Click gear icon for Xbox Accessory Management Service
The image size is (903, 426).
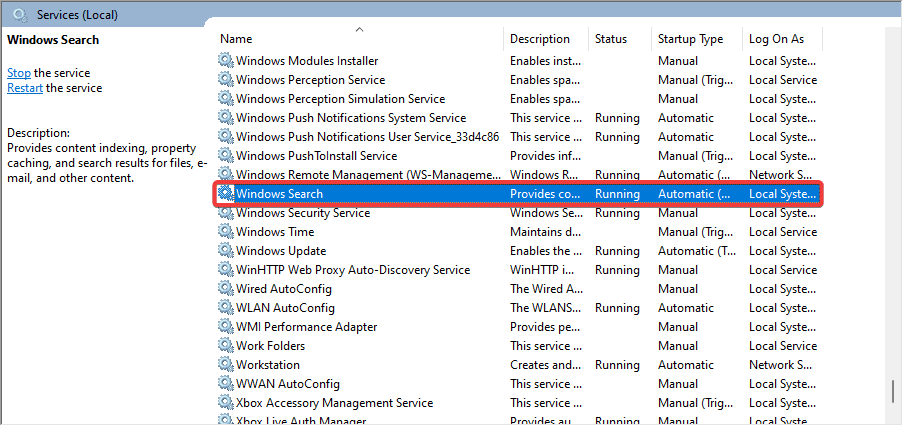click(225, 402)
